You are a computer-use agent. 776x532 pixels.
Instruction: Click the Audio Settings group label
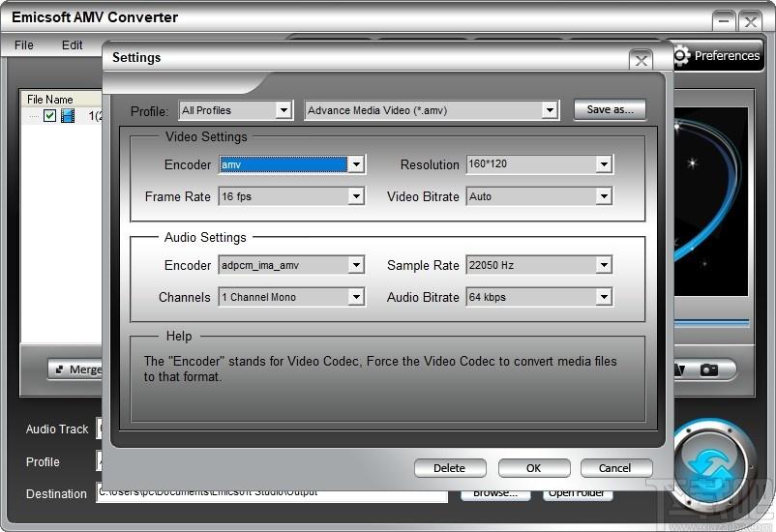coord(205,238)
